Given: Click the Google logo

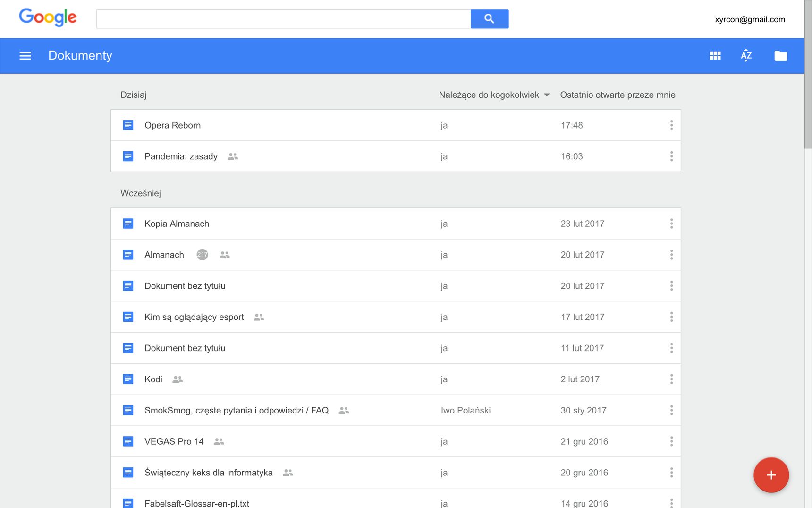Looking at the screenshot, I should click(48, 17).
